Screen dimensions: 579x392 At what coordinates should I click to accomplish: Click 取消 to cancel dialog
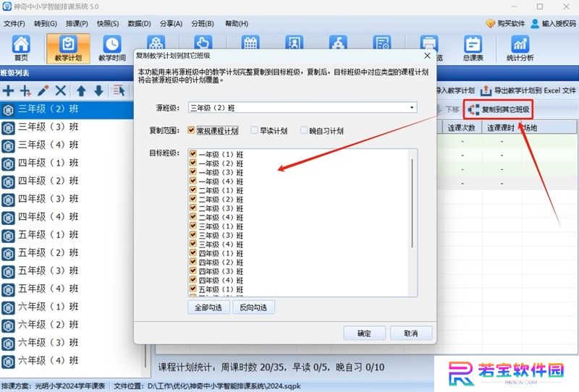(411, 333)
